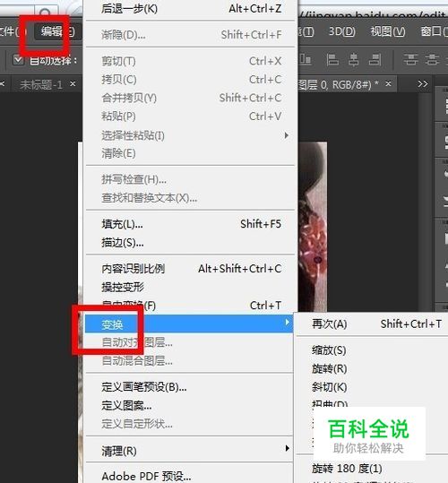Select 内容识别比例 menu entry
The width and height of the screenshot is (448, 483).
[x=190, y=269]
